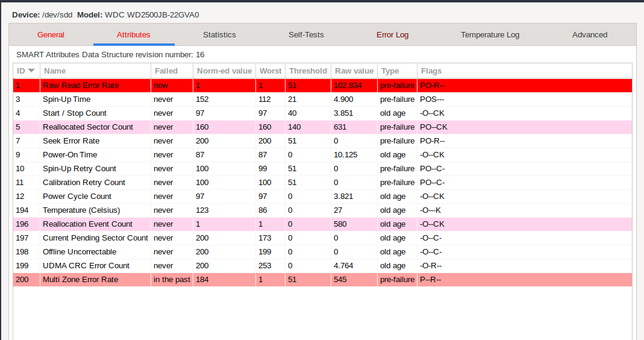Click the raw value 102.834
Screen dimensions: 644x340
click(348, 86)
